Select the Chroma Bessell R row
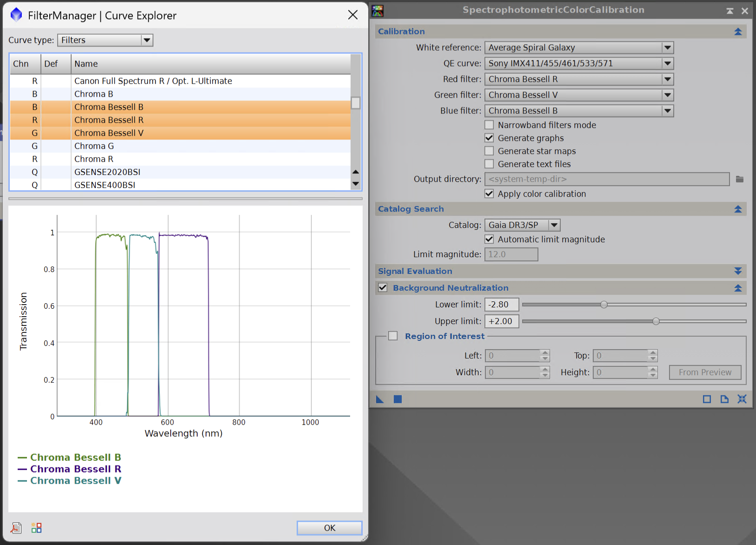Image resolution: width=756 pixels, height=545 pixels. [x=180, y=120]
